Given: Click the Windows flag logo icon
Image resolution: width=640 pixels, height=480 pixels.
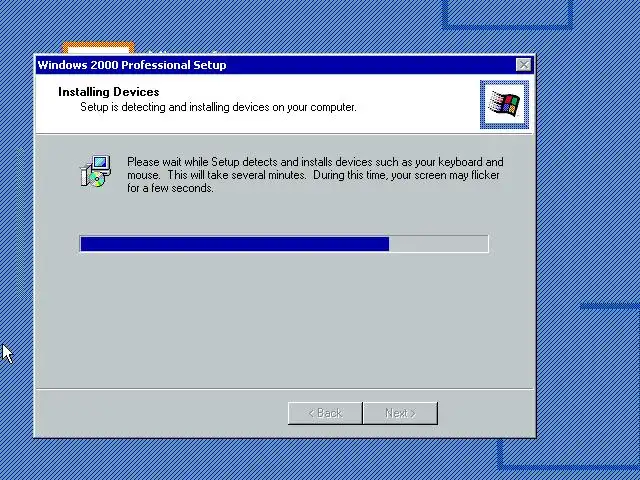Looking at the screenshot, I should coord(504,104).
